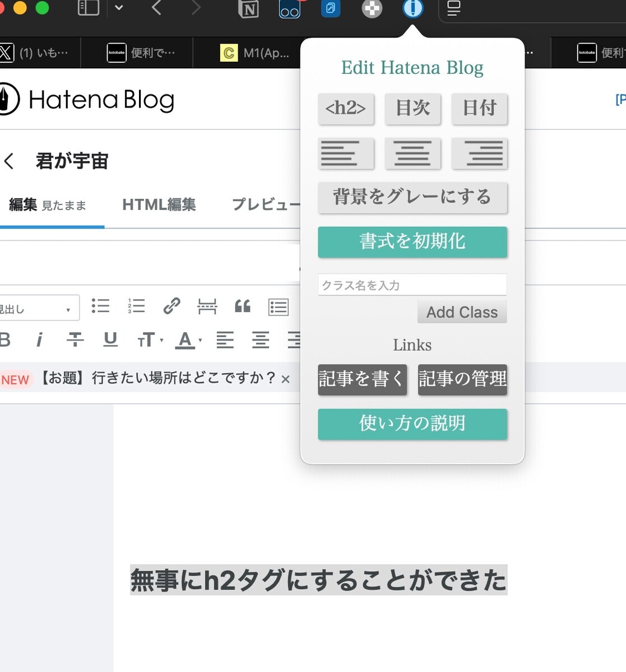Click the gray cross-shaped extension icon
The height and width of the screenshot is (672, 626).
point(372,8)
